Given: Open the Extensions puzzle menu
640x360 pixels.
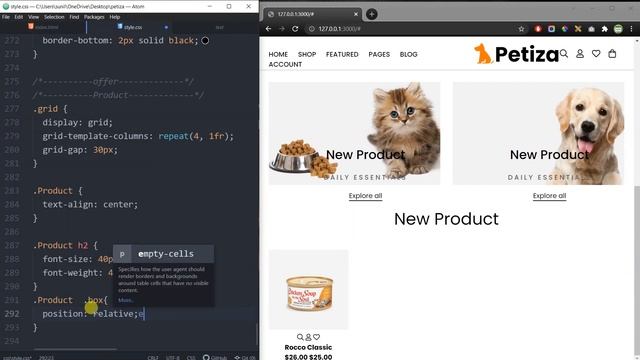Looking at the screenshot, I should [604, 29].
